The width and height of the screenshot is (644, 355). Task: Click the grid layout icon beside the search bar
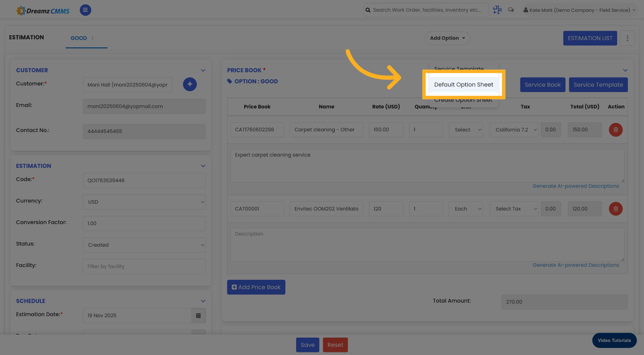pos(497,10)
